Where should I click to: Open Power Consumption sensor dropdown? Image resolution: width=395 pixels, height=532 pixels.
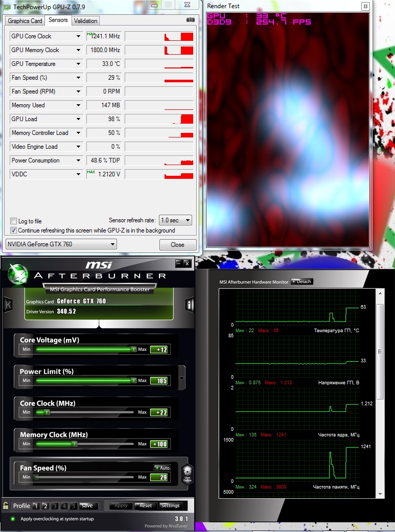(x=78, y=160)
